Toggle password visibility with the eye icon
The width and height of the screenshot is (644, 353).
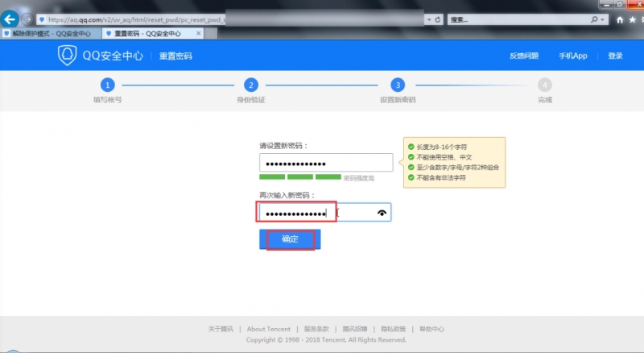[x=382, y=213]
